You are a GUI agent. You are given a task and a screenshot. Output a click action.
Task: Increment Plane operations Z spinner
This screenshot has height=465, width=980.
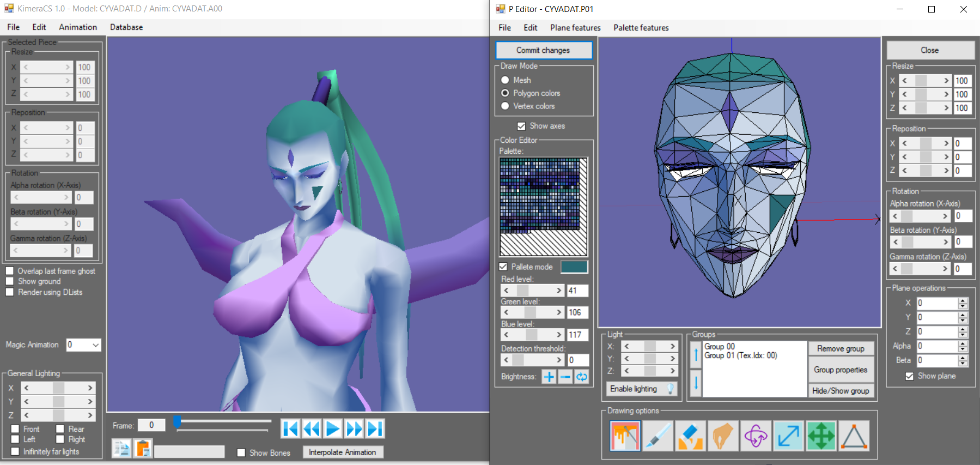point(963,329)
